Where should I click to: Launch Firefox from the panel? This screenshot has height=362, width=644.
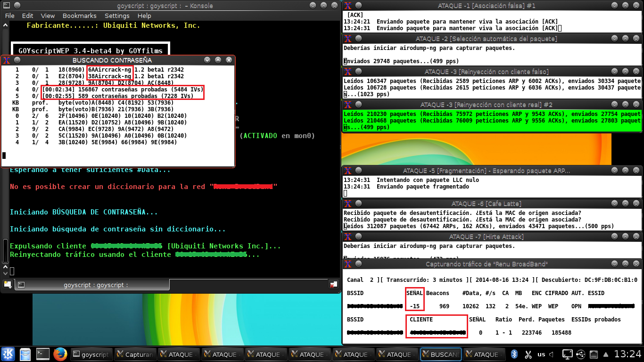pyautogui.click(x=60, y=354)
